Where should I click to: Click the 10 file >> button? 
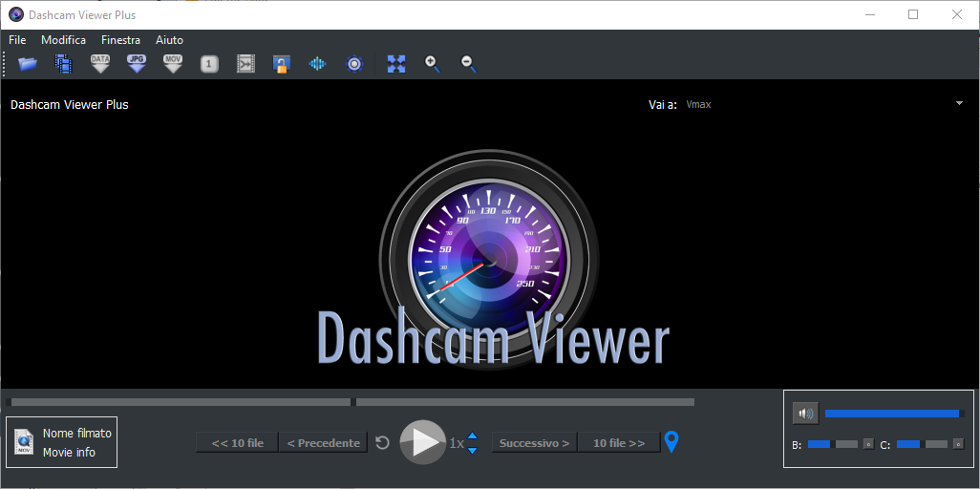click(619, 443)
